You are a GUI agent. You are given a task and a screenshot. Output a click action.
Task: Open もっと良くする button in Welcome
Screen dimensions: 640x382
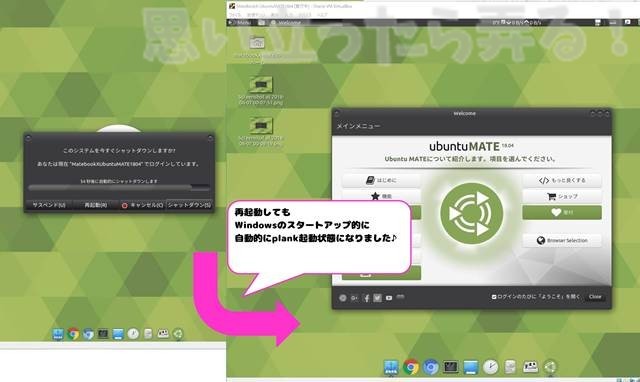coord(562,180)
